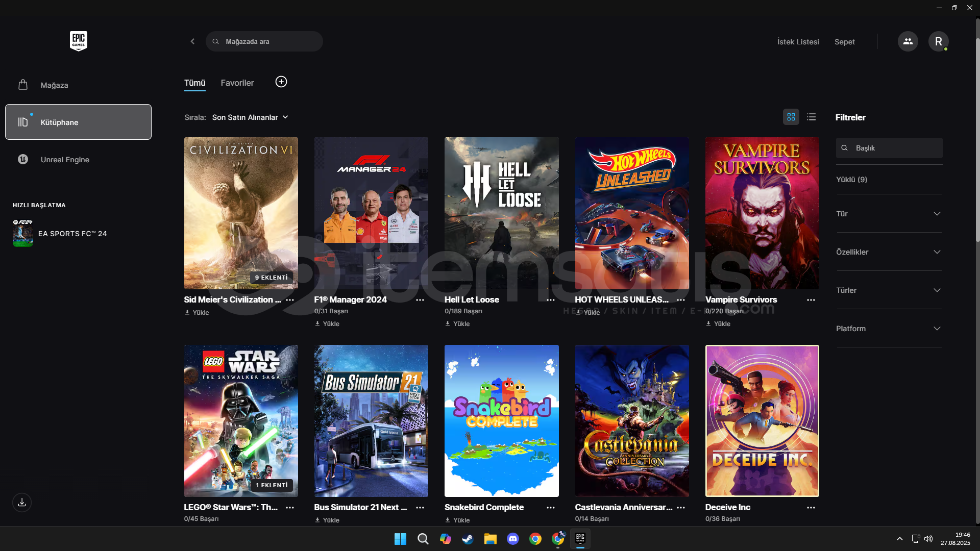The width and height of the screenshot is (980, 551).
Task: Launch EA SPORTS FC 24 quick launch
Action: (60, 234)
